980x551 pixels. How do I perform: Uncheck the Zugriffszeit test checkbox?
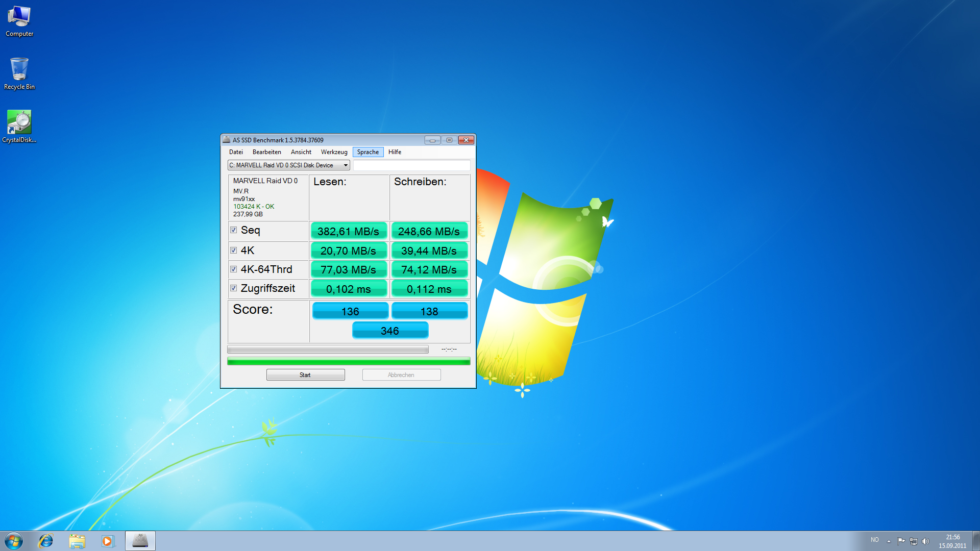pos(234,288)
